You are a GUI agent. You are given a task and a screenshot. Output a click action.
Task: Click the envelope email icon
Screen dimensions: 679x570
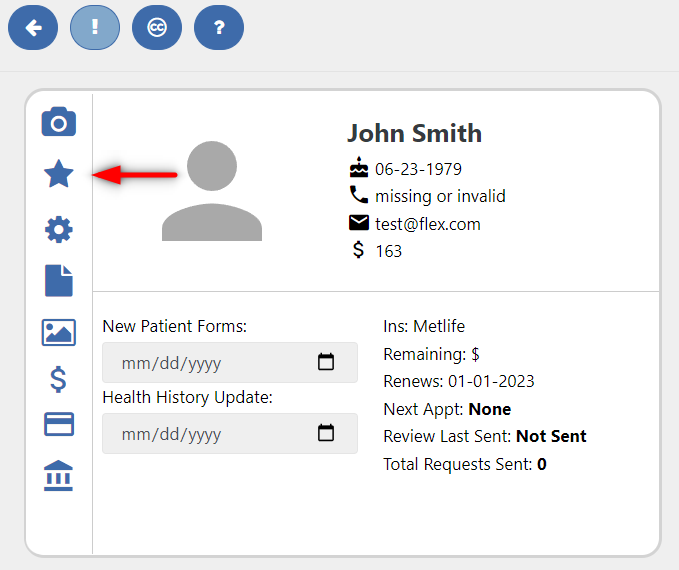[x=359, y=223]
